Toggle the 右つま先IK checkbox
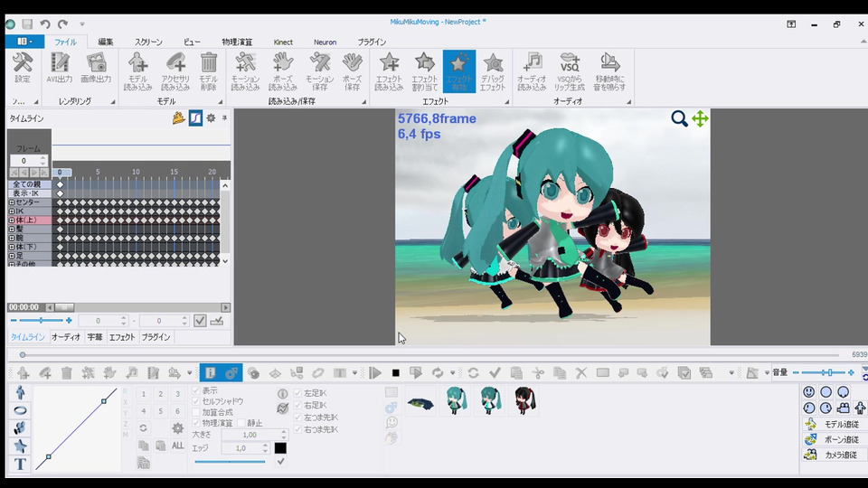The image size is (868, 488). pos(297,429)
